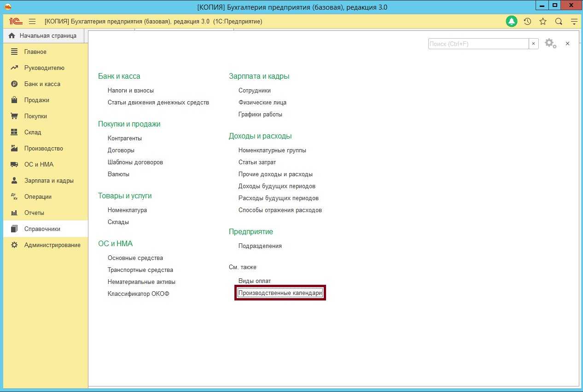Clear the search field with x button
The height and width of the screenshot is (392, 583).
[x=534, y=44]
